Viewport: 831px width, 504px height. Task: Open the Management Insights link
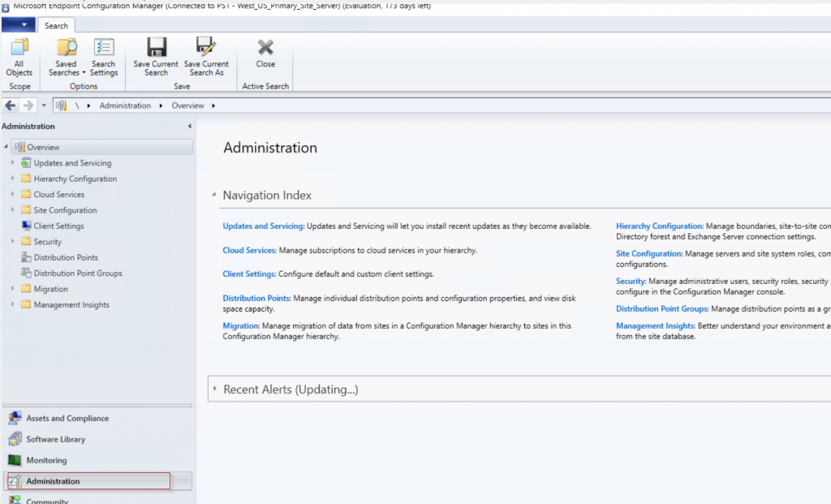point(656,325)
